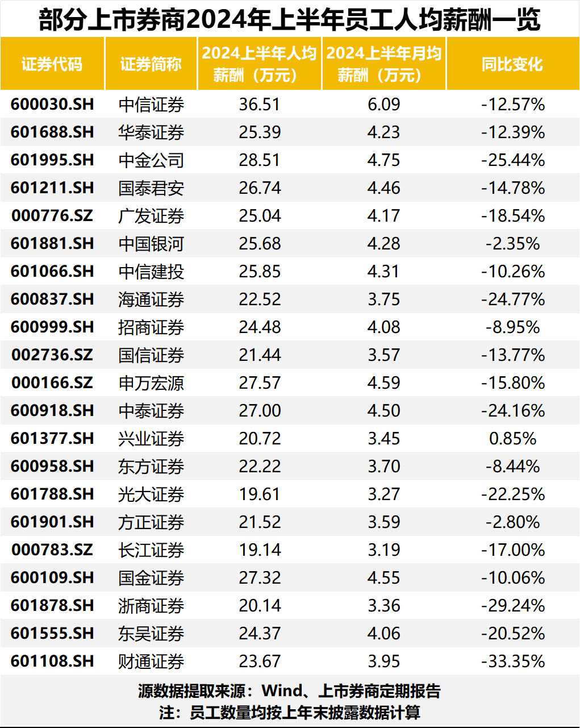Click the 2024上半年月均薪酬 header cell
580x728 pixels.
383,64
